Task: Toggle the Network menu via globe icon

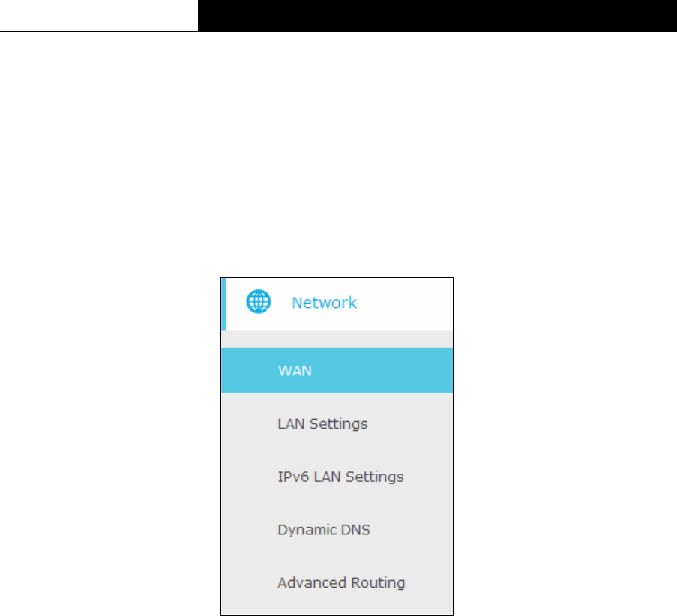Action: (x=259, y=302)
